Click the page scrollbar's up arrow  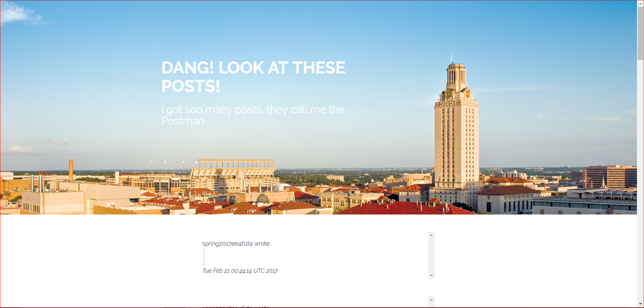pyautogui.click(x=640, y=3)
